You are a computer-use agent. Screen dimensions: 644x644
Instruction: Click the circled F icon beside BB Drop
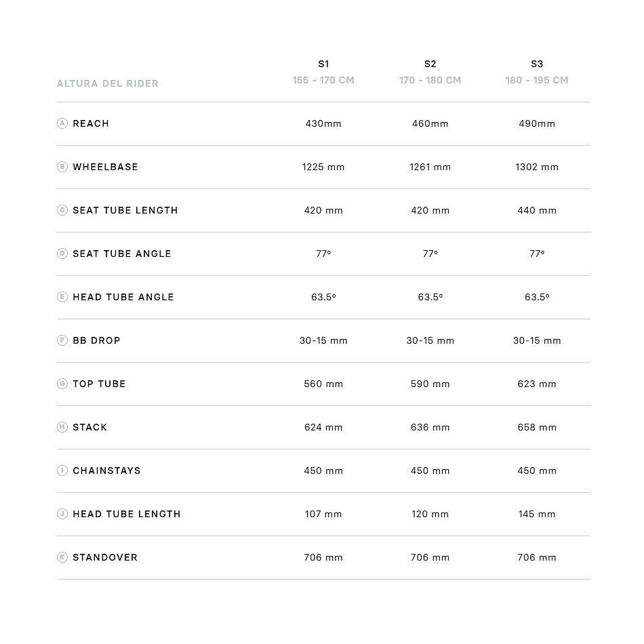coord(62,340)
